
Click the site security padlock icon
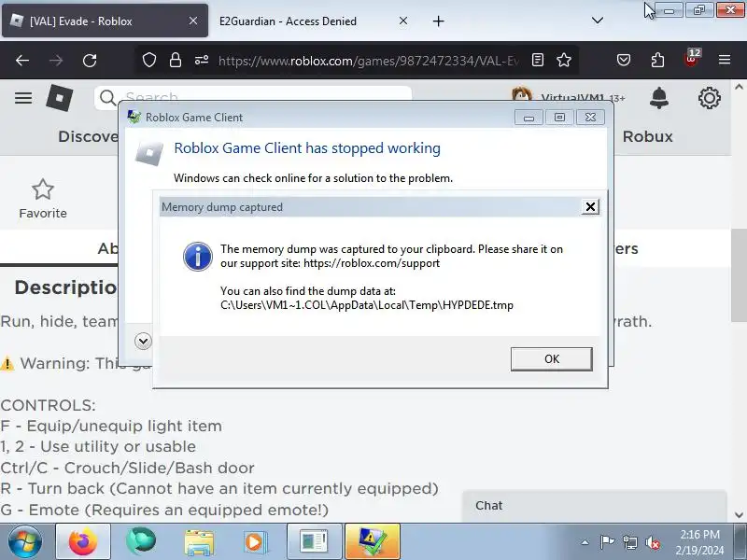coord(176,60)
